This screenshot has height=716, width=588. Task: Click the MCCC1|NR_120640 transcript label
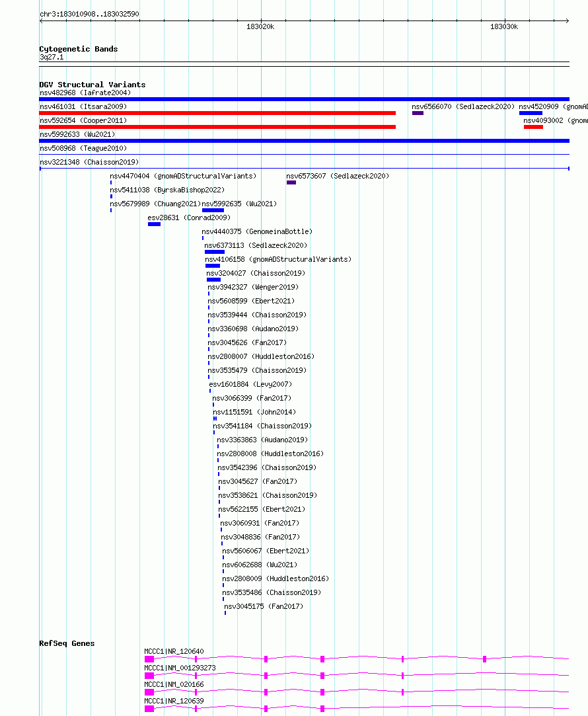174,652
